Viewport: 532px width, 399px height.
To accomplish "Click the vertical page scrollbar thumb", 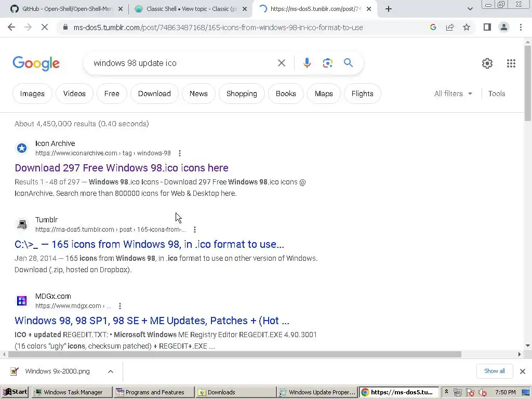I will click(528, 83).
